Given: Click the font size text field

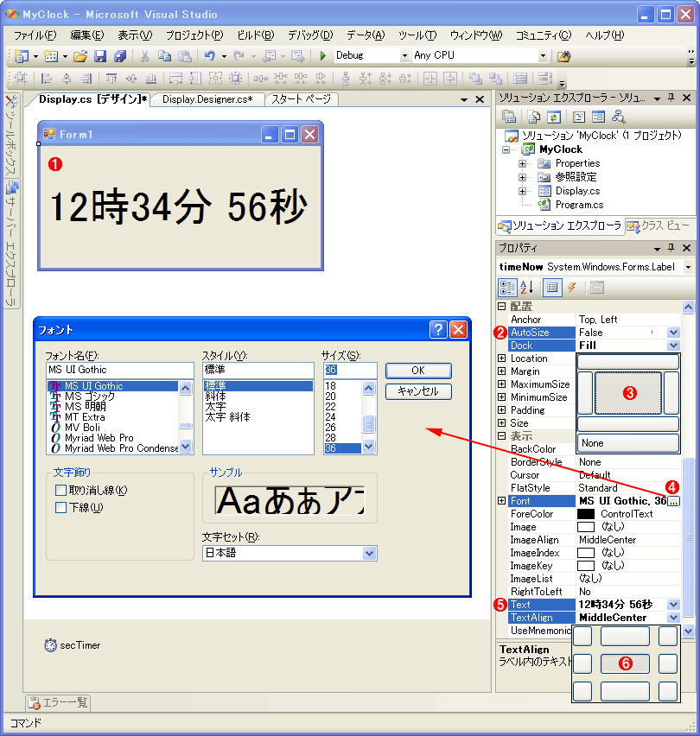Looking at the screenshot, I should (350, 370).
